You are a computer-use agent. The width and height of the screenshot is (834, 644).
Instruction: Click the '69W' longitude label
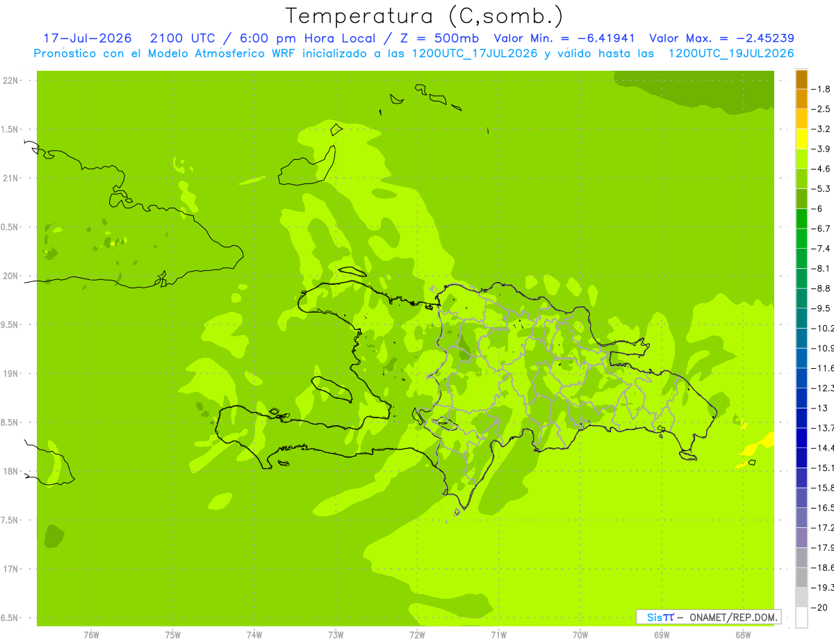(662, 636)
